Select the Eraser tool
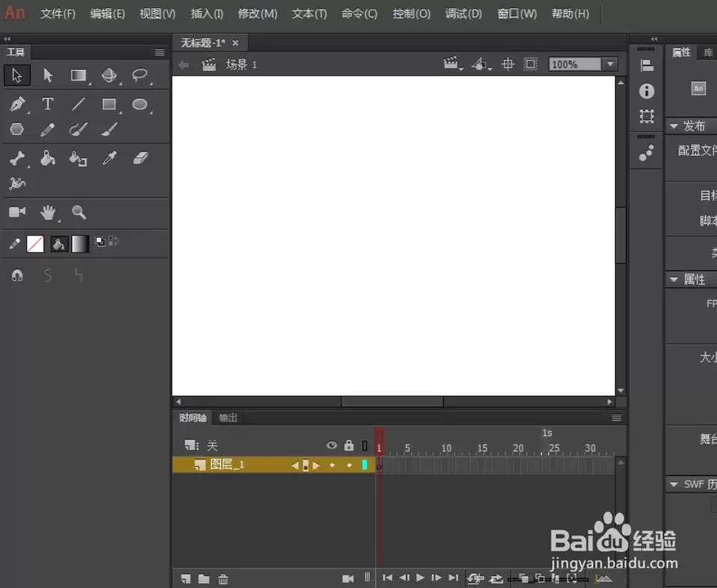Viewport: 717px width, 588px height. pyautogui.click(x=141, y=159)
